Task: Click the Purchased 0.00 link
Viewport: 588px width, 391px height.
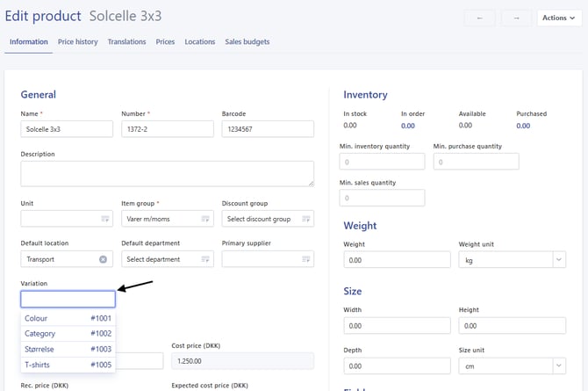Action: [x=523, y=126]
